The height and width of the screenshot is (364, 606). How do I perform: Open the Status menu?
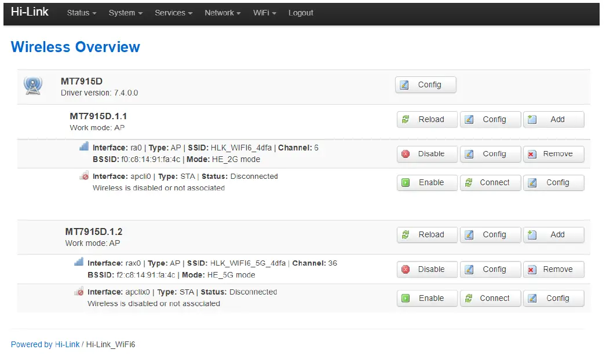[82, 13]
